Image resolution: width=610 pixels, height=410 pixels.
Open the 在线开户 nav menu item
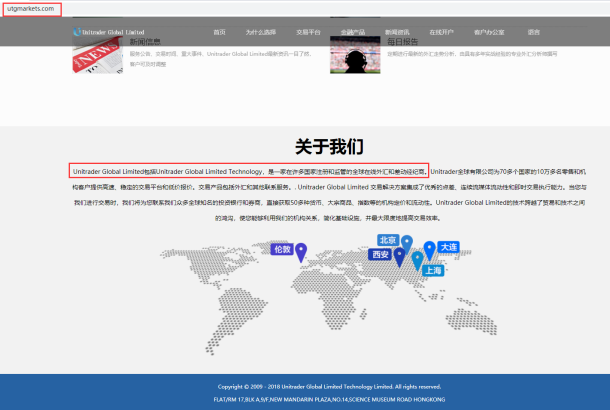442,32
